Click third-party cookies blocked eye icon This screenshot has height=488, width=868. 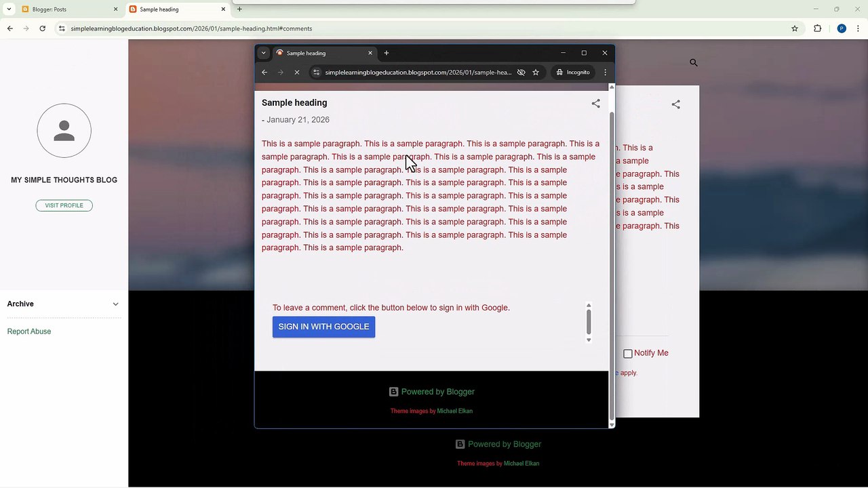tap(521, 73)
